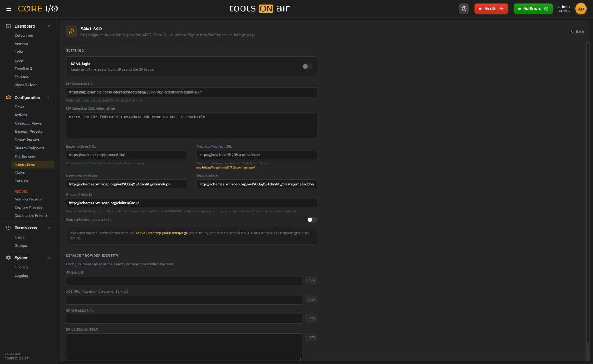This screenshot has height=364, width=593.
Task: Enable the SAML login switch
Action: click(x=307, y=66)
